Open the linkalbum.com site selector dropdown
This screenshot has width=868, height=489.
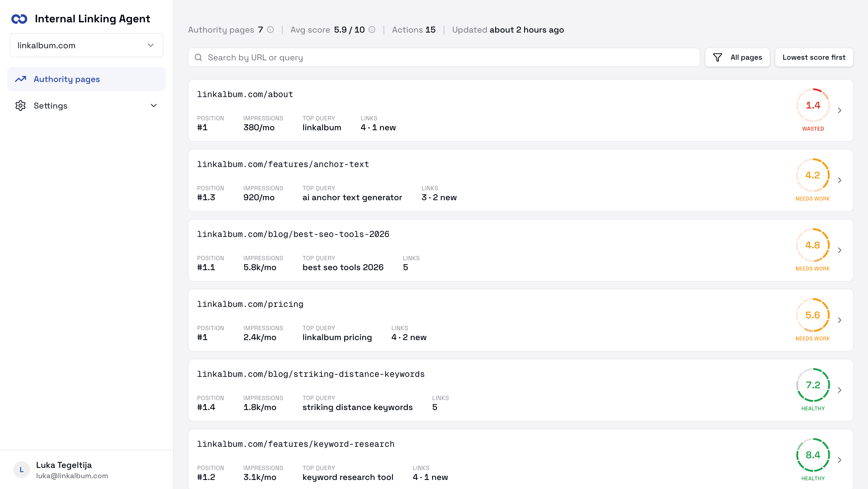pos(86,45)
